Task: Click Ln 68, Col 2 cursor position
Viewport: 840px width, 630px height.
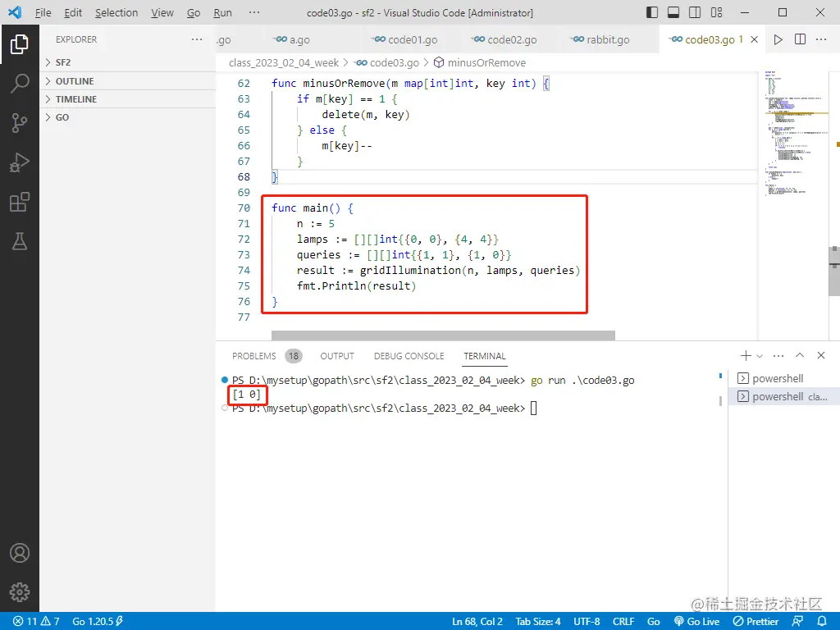Action: pyautogui.click(x=477, y=622)
